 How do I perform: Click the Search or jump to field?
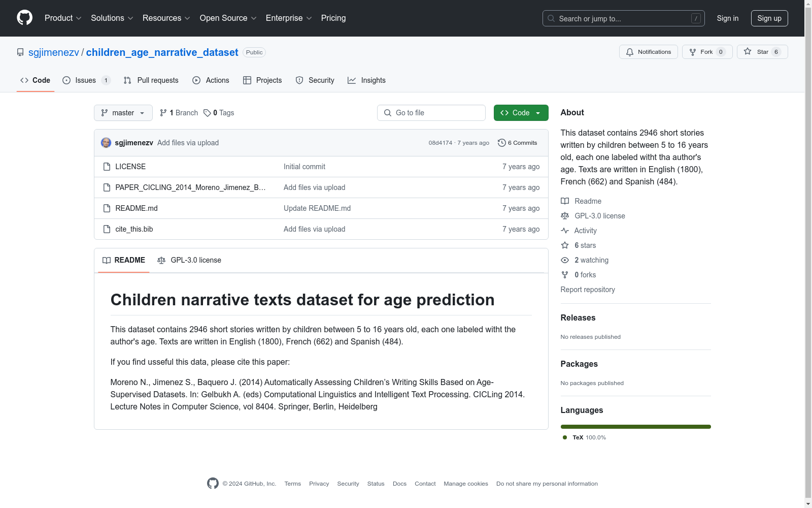pos(624,18)
